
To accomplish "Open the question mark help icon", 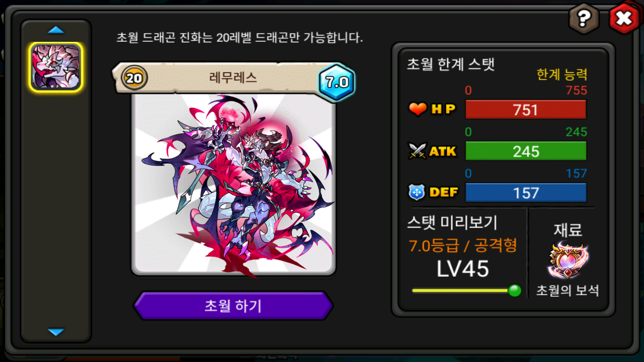I will (x=584, y=18).
